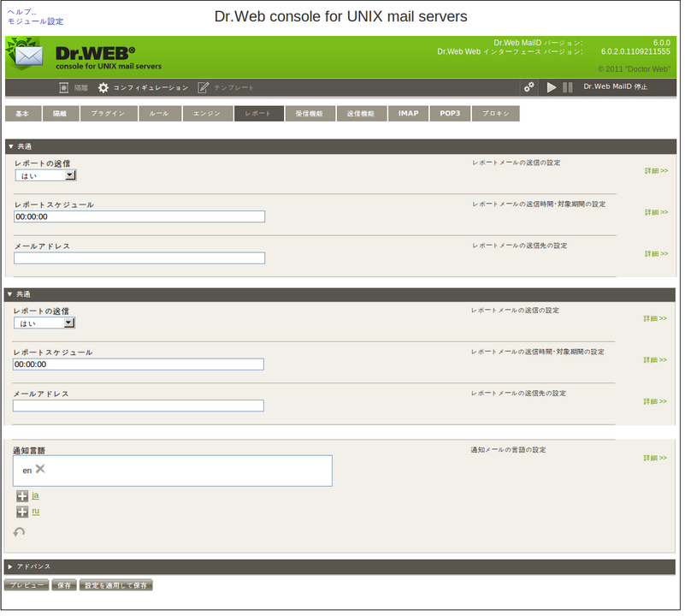This screenshot has width=685, height=616.
Task: Open 詳細 >> for メールアドレス in first section
Action: click(658, 254)
